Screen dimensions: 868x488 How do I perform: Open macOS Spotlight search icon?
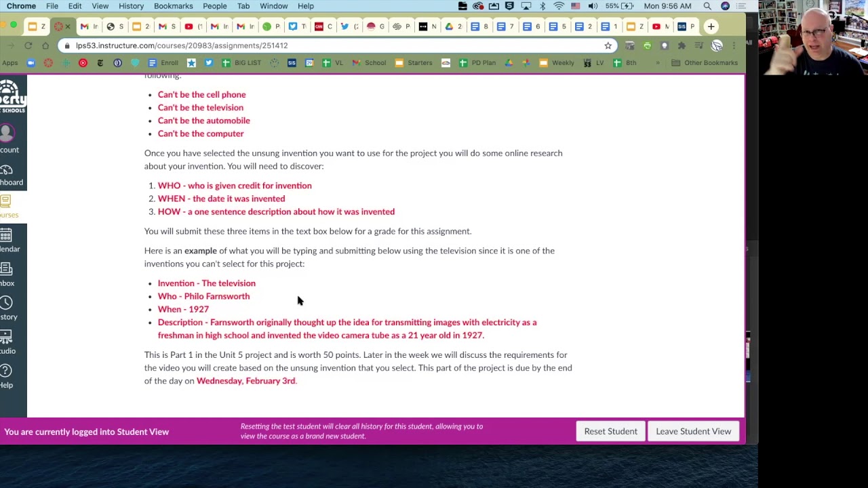pyautogui.click(x=707, y=6)
